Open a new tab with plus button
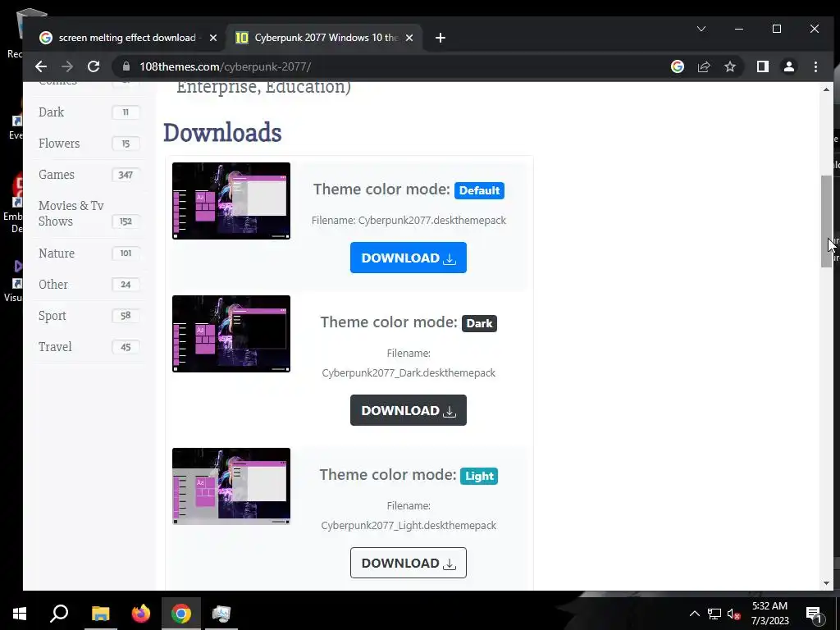 pyautogui.click(x=441, y=38)
